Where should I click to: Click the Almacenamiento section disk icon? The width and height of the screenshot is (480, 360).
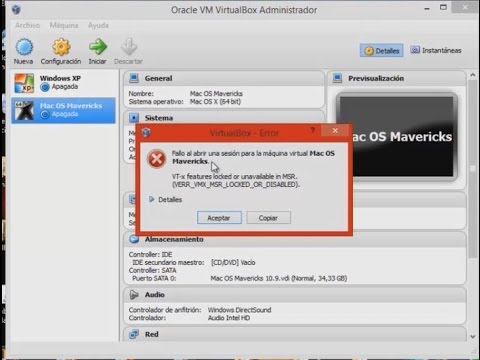pos(134,239)
